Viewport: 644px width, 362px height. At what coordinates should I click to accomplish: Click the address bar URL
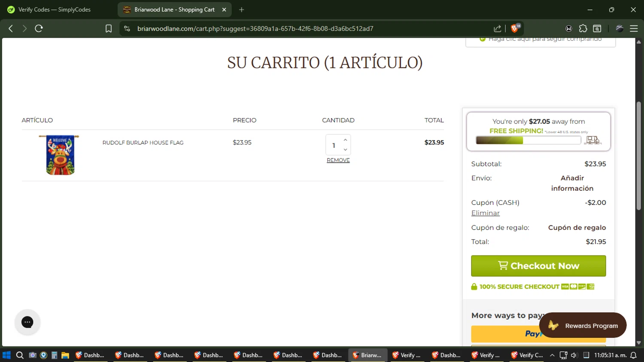click(x=255, y=28)
